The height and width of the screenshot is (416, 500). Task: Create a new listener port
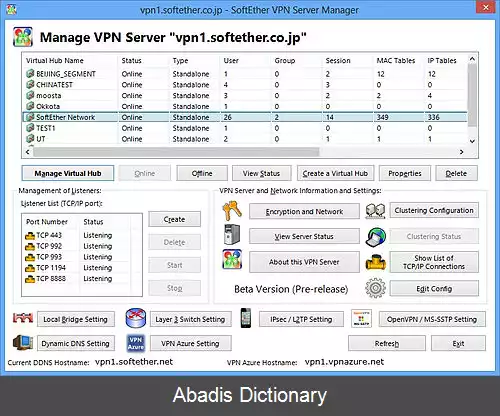(x=174, y=219)
